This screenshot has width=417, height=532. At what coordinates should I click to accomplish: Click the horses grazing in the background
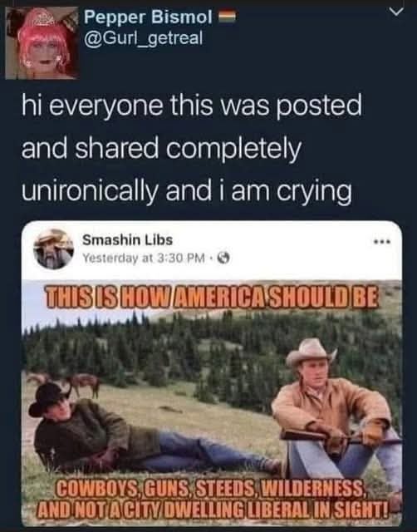tap(68, 382)
